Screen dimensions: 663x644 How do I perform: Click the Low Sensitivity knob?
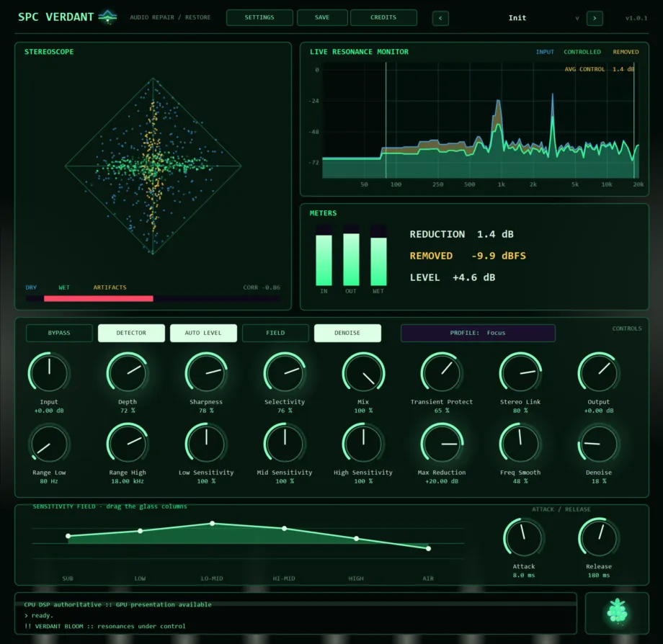click(x=206, y=444)
